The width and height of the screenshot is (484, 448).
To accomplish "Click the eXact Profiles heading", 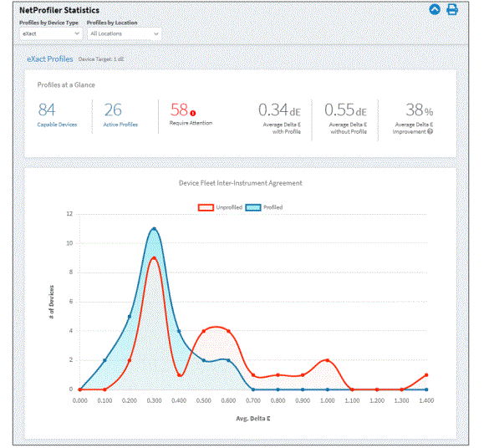I will (x=50, y=59).
